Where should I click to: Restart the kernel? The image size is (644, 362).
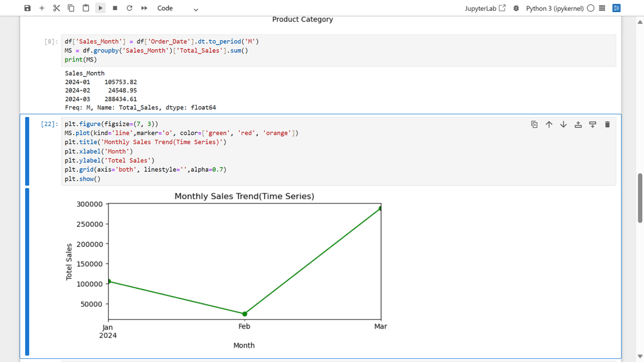point(130,8)
